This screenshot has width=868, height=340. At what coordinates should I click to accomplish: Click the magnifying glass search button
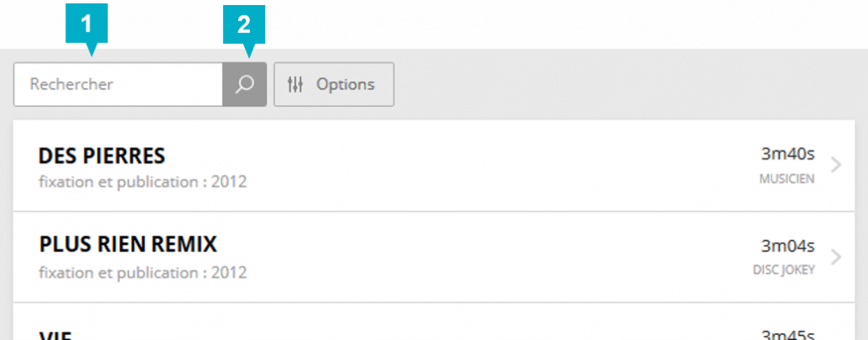tap(244, 84)
